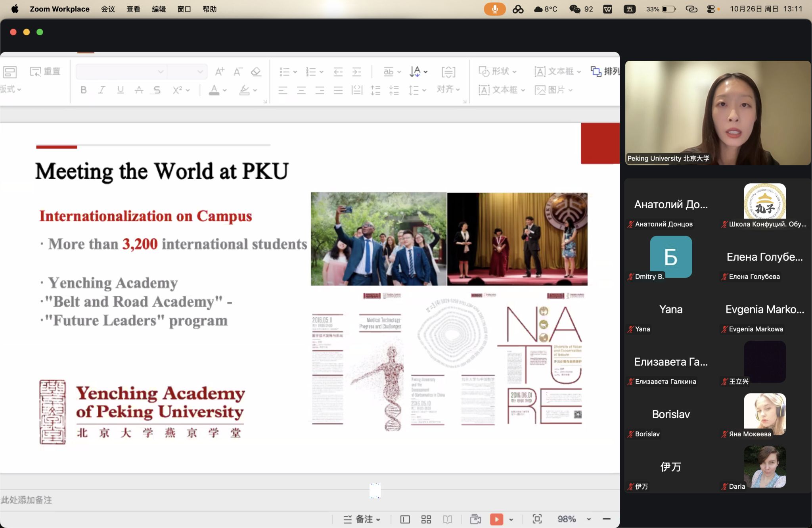Open reading view book icon
The height and width of the screenshot is (528, 812).
pos(448,519)
